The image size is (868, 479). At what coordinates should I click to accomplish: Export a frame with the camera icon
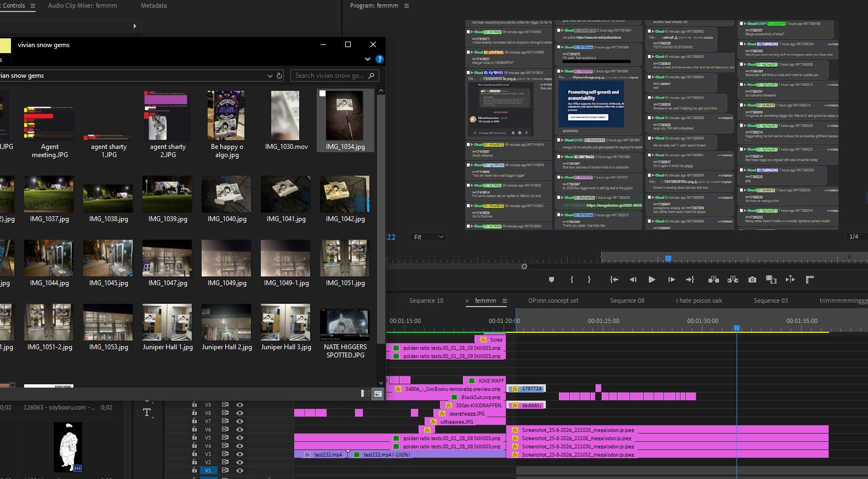tap(752, 280)
